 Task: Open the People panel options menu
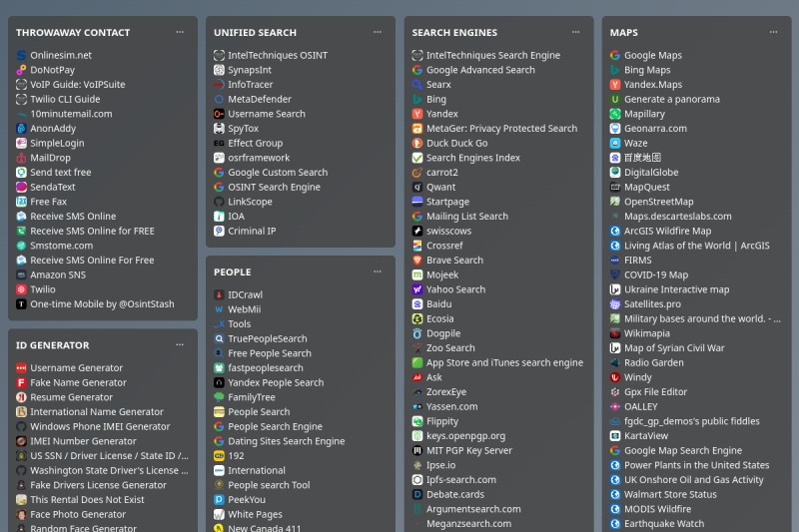[x=378, y=271]
